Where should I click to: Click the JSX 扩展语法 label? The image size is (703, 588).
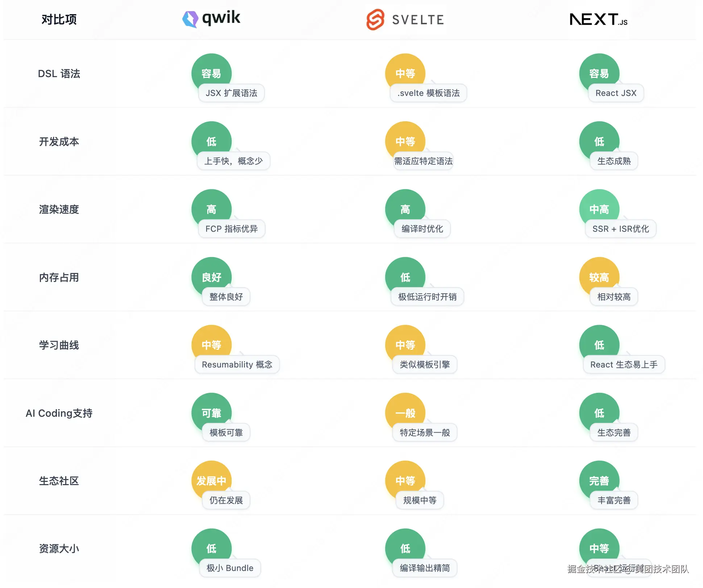[x=231, y=93]
